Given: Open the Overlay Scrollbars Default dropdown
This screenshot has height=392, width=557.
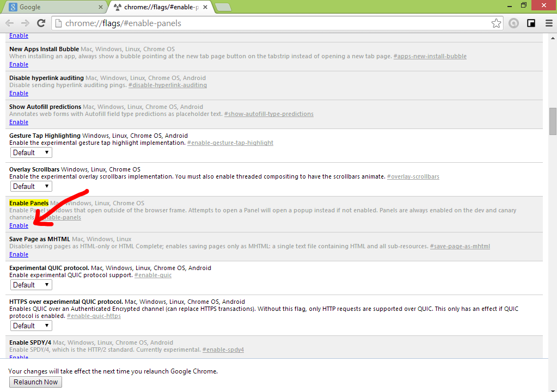Looking at the screenshot, I should 31,186.
